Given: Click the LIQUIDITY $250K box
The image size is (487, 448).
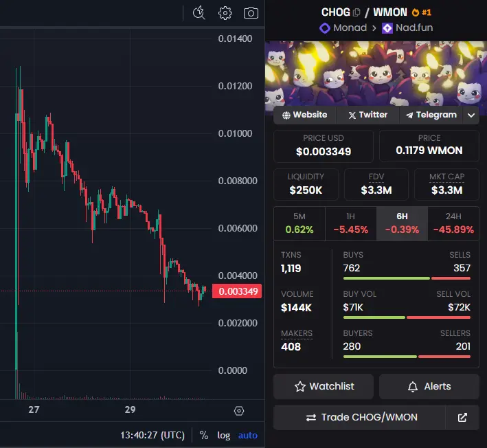Looking at the screenshot, I should click(306, 184).
